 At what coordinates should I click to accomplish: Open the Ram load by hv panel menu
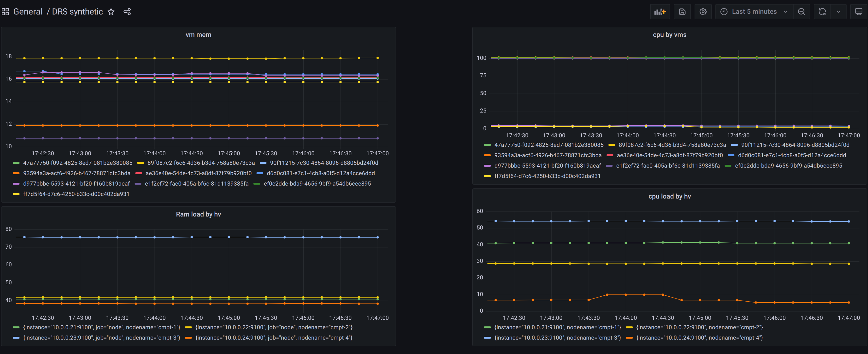[x=198, y=214]
